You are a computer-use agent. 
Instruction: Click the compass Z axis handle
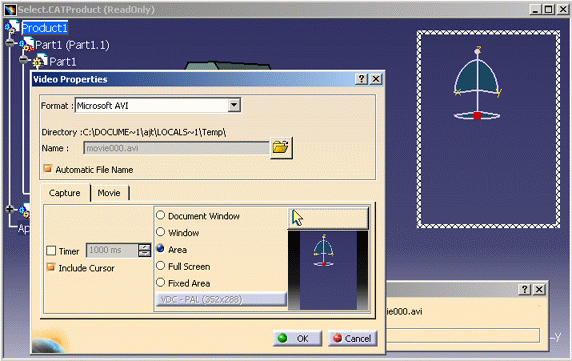point(478,50)
